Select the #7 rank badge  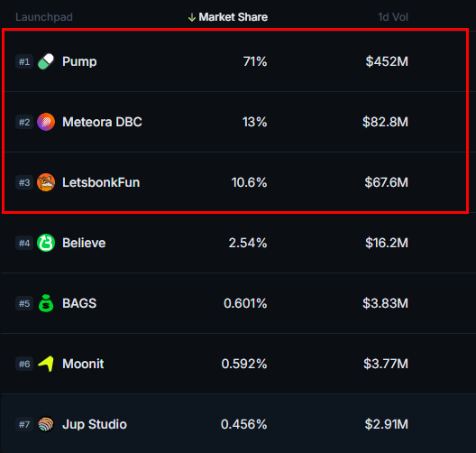(24, 424)
